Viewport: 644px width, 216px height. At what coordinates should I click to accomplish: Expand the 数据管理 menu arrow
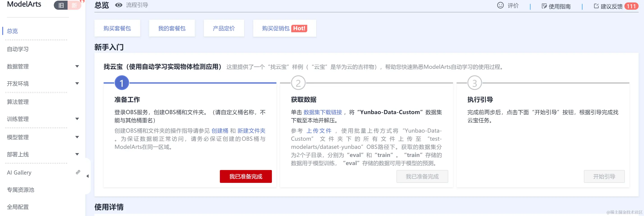tap(77, 66)
